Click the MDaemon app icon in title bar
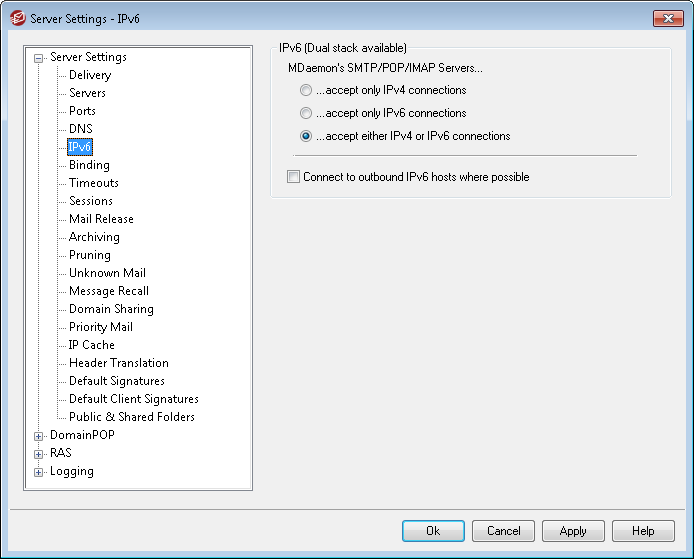 15,18
